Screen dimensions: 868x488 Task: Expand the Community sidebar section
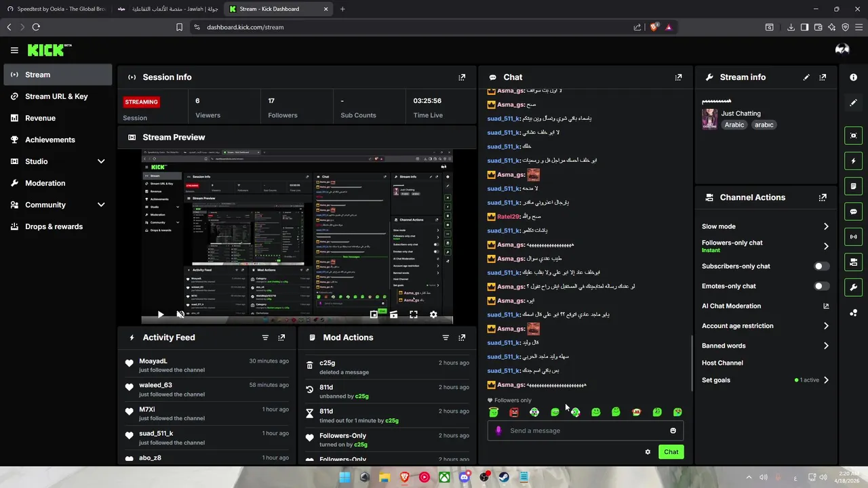click(x=101, y=205)
